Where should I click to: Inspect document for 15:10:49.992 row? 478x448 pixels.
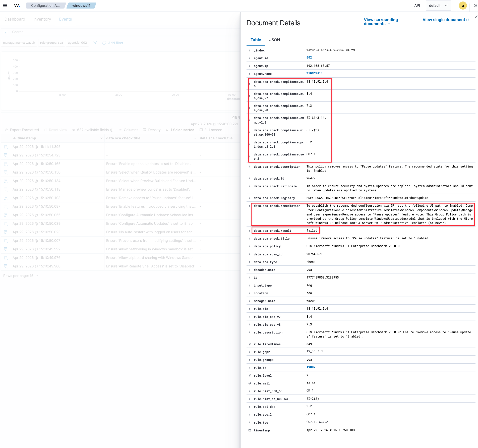pyautogui.click(x=6, y=249)
